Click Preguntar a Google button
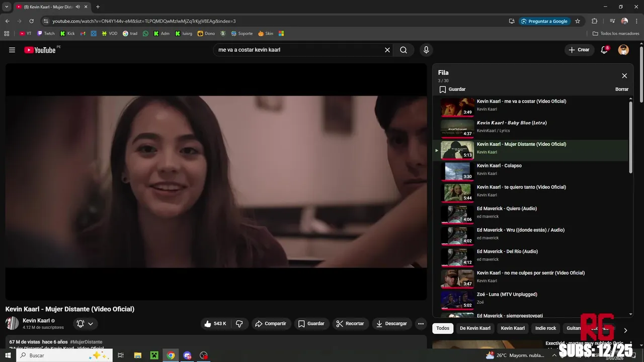The height and width of the screenshot is (362, 644). [x=544, y=21]
